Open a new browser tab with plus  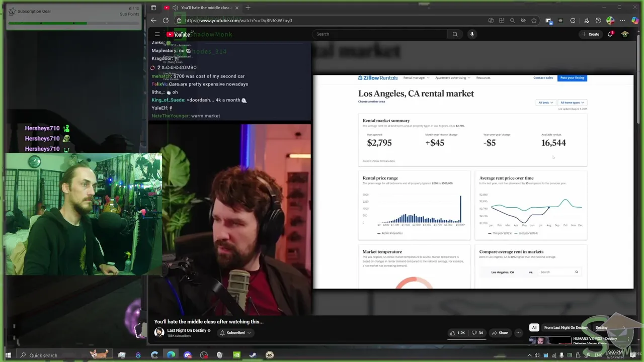coord(248,8)
